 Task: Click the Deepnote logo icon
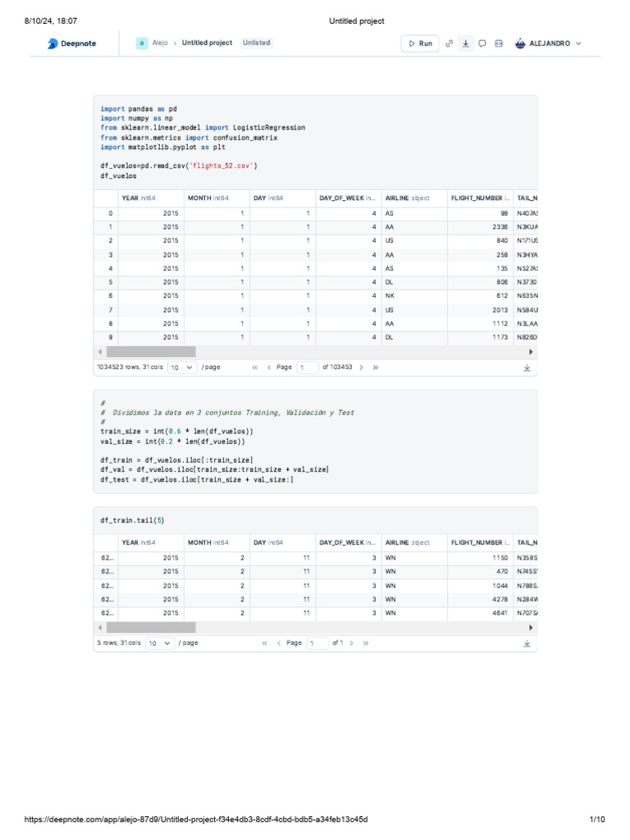(52, 43)
